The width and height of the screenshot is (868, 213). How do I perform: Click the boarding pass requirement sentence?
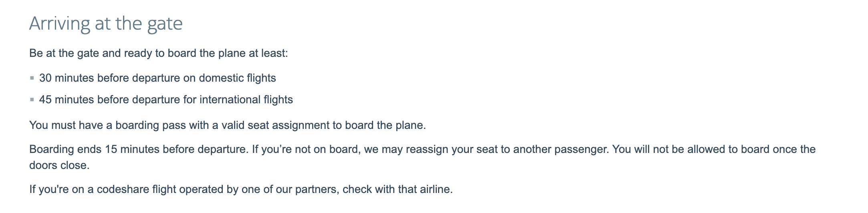pyautogui.click(x=227, y=125)
